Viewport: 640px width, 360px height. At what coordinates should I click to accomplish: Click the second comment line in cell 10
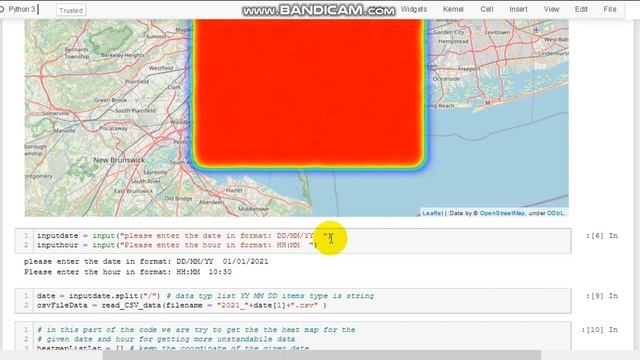[166, 339]
